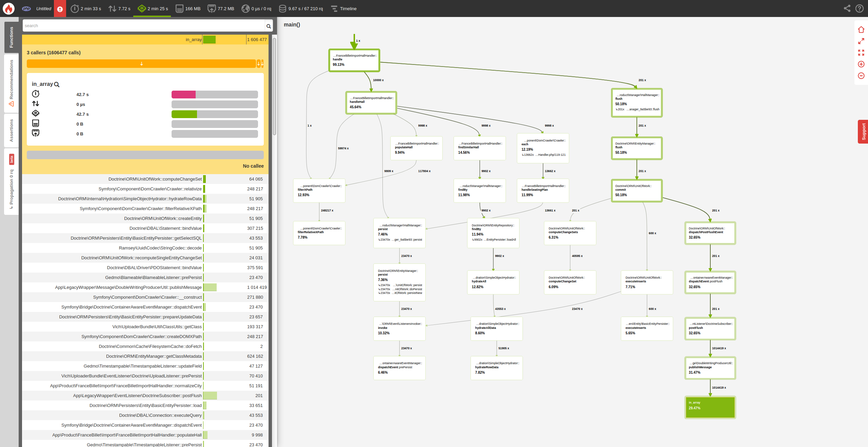Click the green CPU time progress bar
Image resolution: width=868 pixels, height=447 pixels.
click(x=184, y=114)
